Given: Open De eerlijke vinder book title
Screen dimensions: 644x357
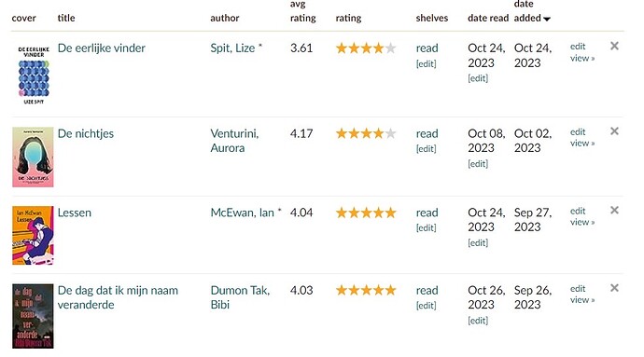Looking at the screenshot, I should (x=102, y=48).
